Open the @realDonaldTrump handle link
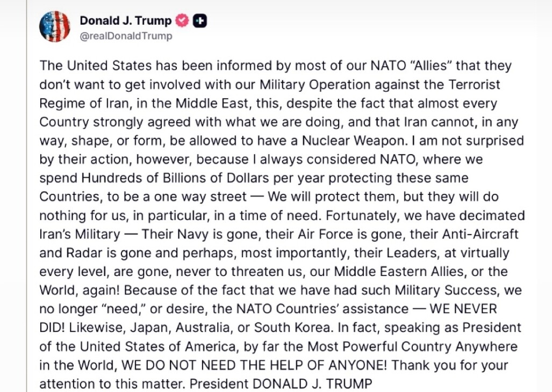552x392 pixels. pos(126,36)
